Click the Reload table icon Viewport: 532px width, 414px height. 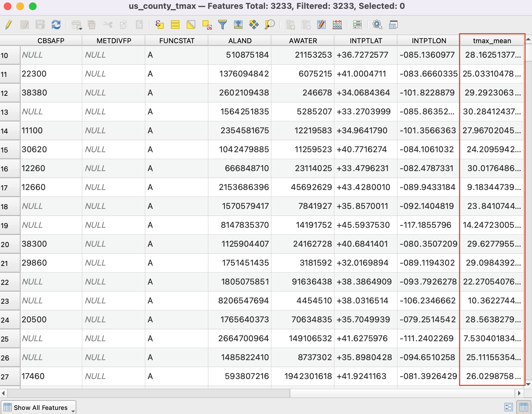point(56,25)
